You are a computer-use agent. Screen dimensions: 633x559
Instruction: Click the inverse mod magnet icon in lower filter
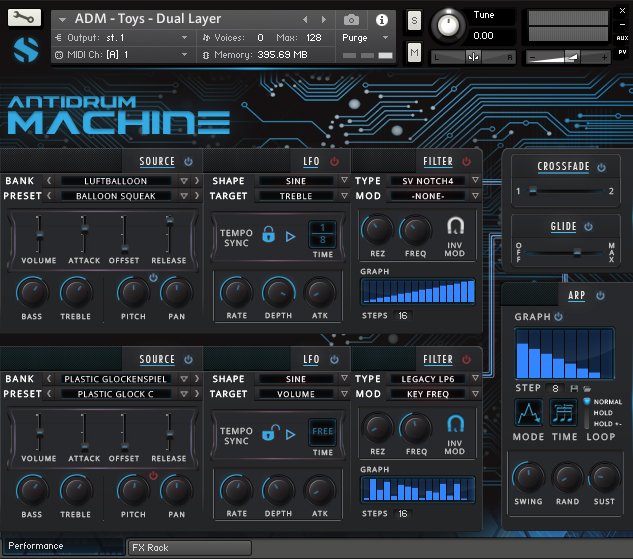click(455, 425)
